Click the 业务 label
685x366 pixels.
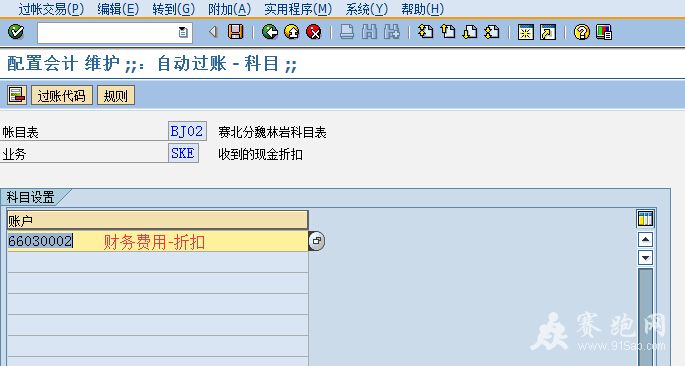14,154
